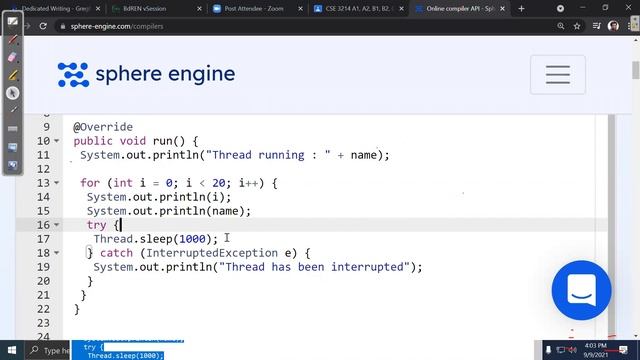Click on InterruptedException in line 18

click(212, 253)
